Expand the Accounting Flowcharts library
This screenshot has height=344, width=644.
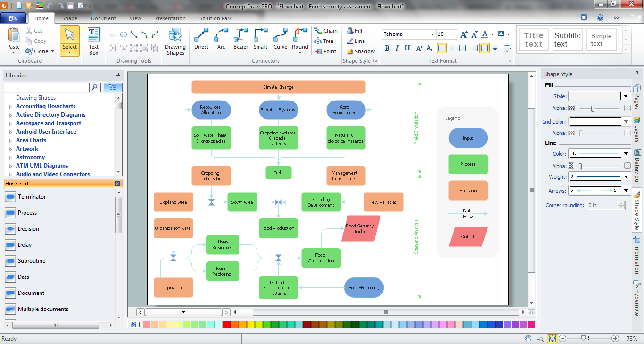[46, 106]
